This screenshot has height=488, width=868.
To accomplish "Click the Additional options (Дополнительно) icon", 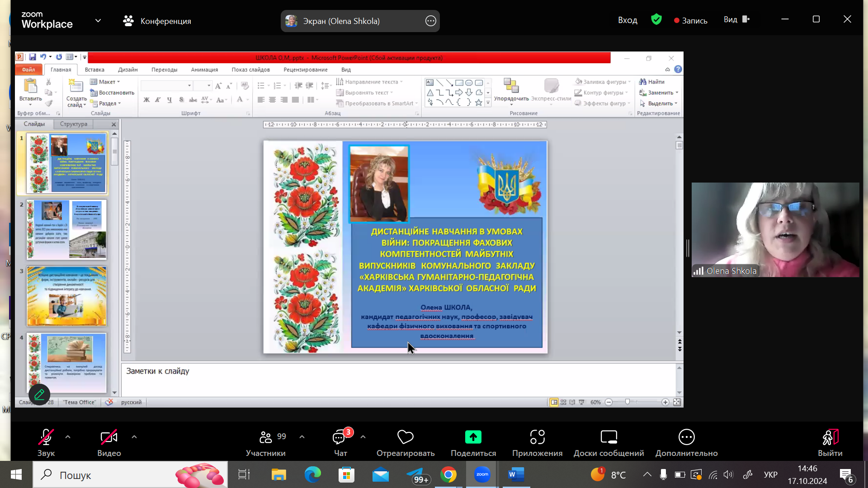I will [686, 437].
